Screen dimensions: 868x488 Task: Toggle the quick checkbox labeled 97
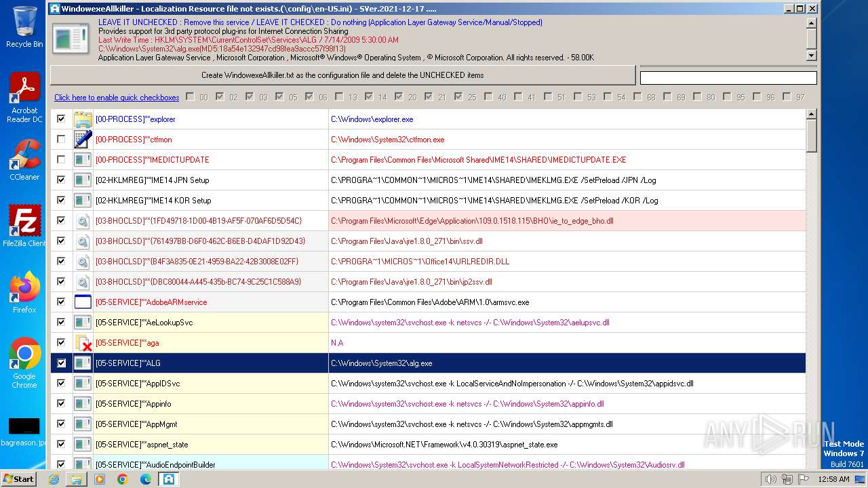pyautogui.click(x=787, y=97)
